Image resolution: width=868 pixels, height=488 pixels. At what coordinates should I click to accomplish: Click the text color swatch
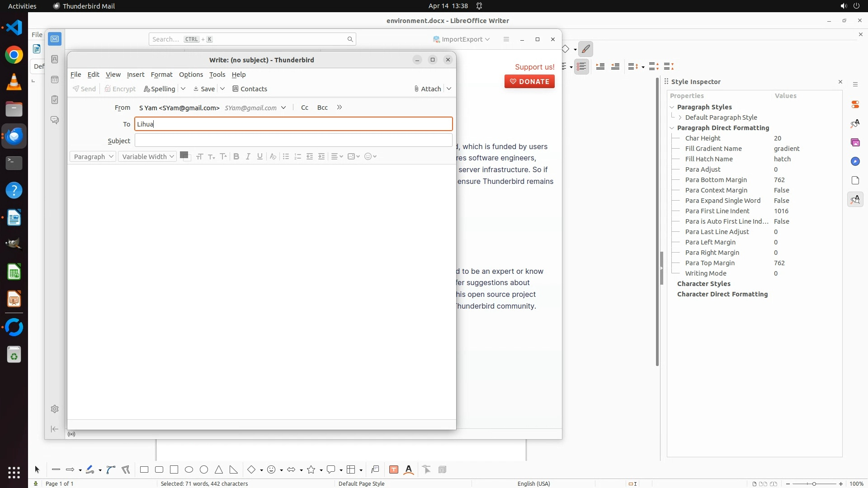pyautogui.click(x=184, y=155)
